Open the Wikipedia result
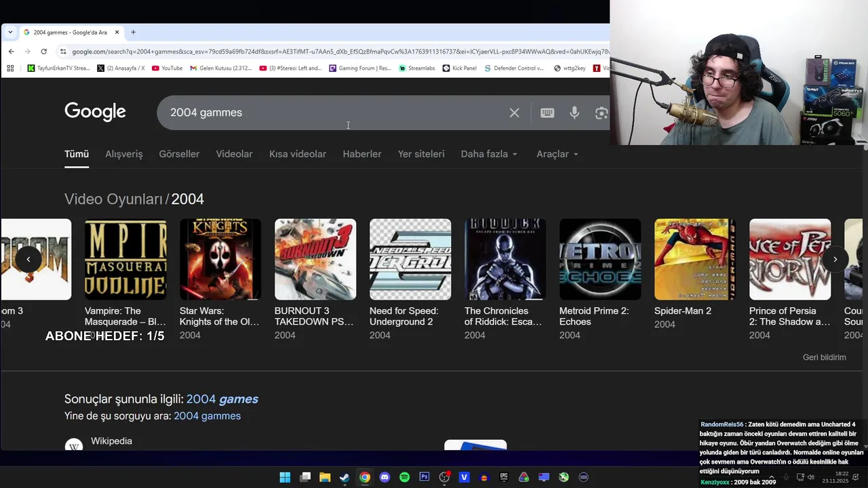 [x=111, y=441]
